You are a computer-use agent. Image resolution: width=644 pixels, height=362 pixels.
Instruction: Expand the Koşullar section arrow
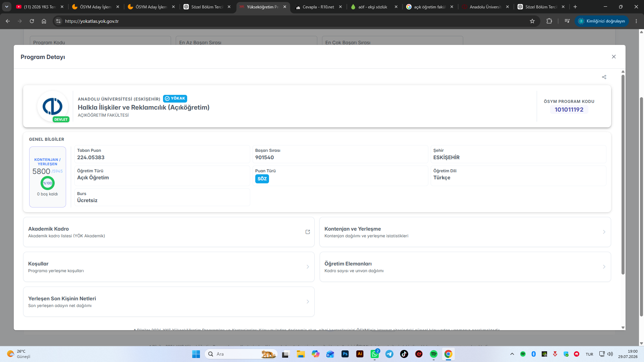308,267
